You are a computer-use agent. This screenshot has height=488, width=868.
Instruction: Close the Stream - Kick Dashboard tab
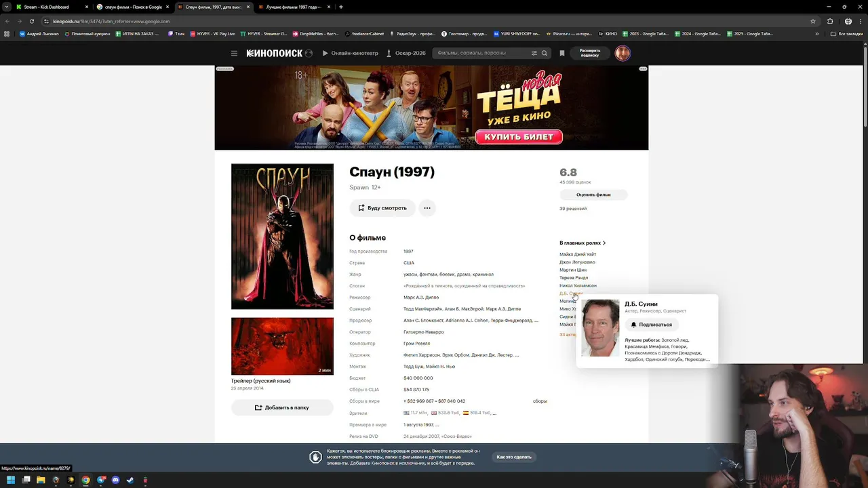click(x=86, y=7)
